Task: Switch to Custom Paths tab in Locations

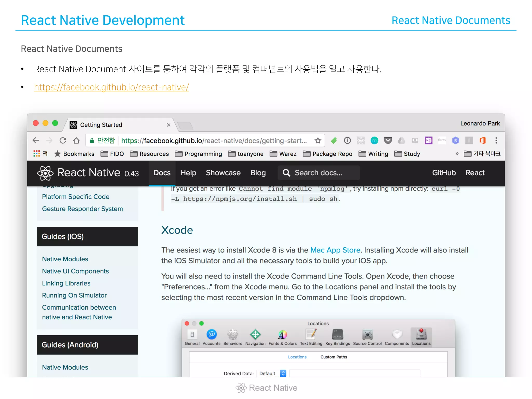Action: click(x=334, y=357)
